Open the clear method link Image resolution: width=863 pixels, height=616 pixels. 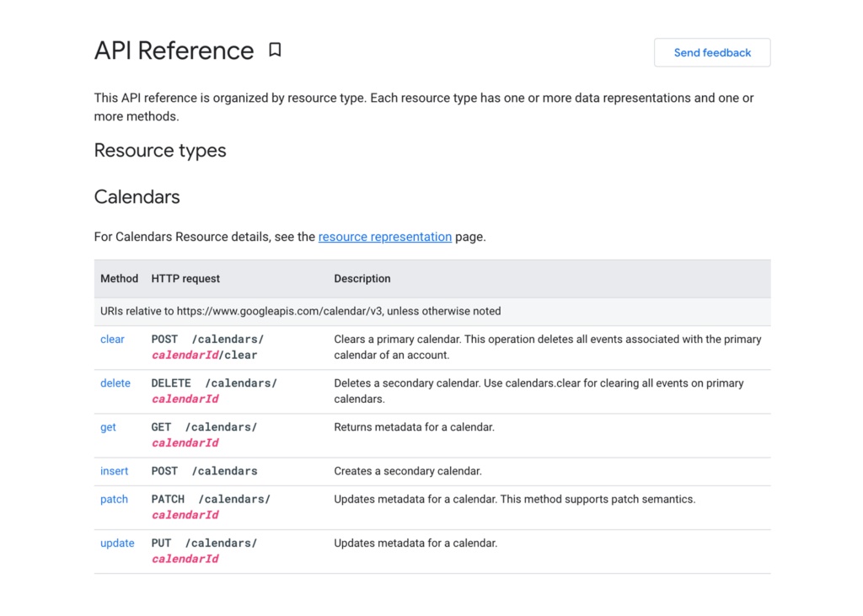[x=112, y=340]
